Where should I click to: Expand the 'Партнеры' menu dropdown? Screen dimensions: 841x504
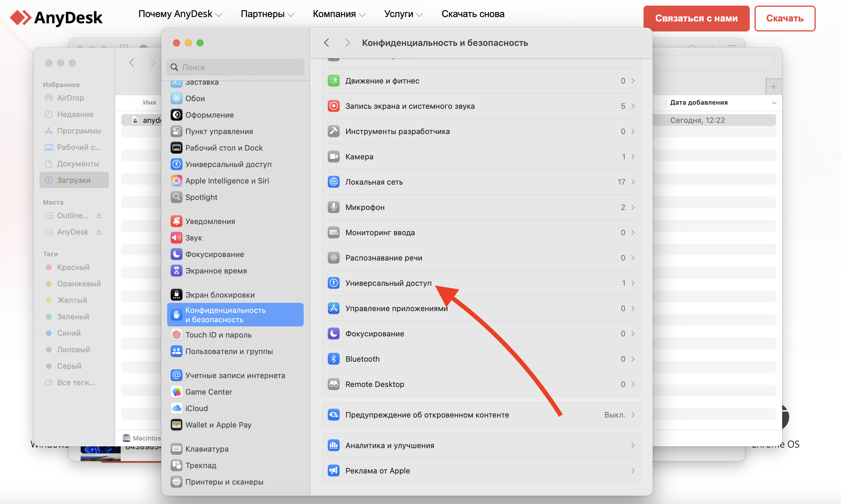click(x=290, y=15)
